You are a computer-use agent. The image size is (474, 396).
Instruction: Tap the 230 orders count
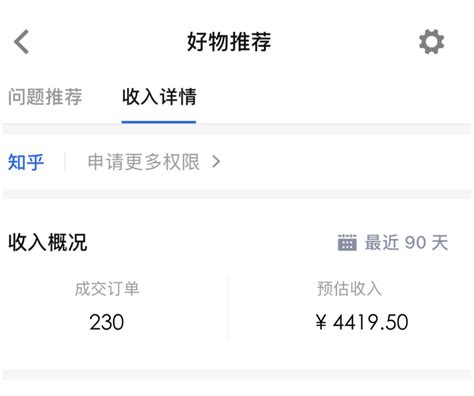[x=107, y=322]
